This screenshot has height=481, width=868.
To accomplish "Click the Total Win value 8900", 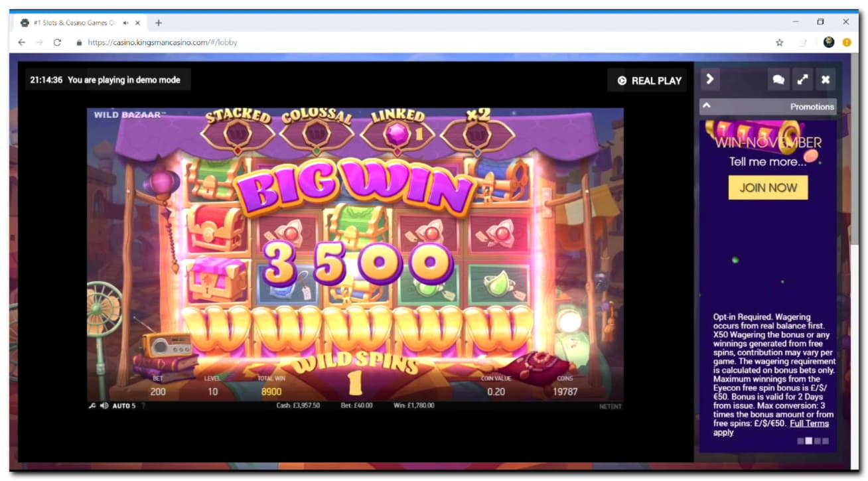I will [271, 391].
